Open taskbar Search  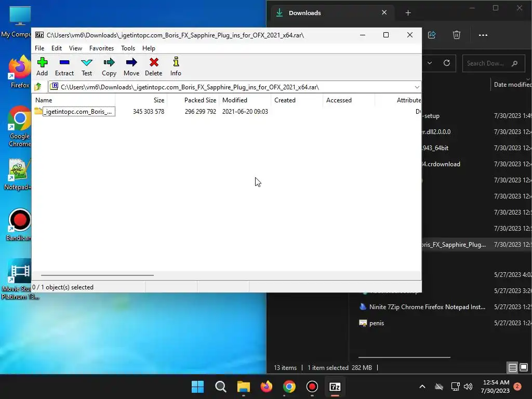click(x=220, y=387)
